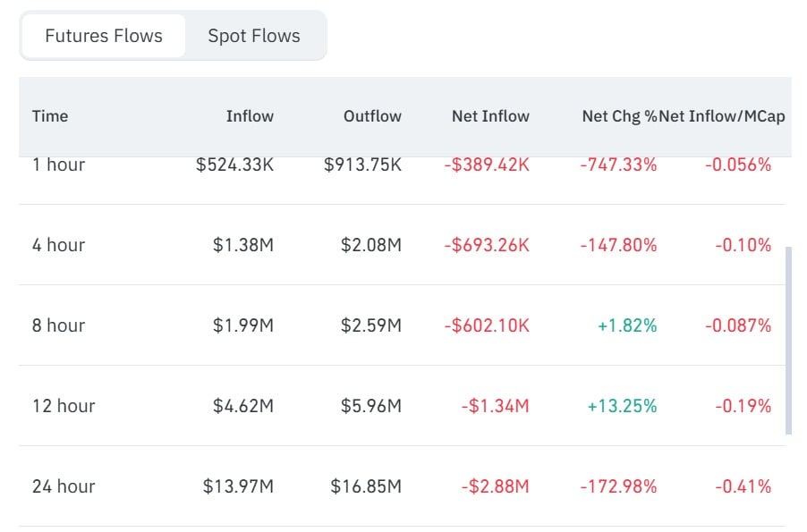Click the Net Inflow/MCap column header
The width and height of the screenshot is (807, 532).
(722, 116)
